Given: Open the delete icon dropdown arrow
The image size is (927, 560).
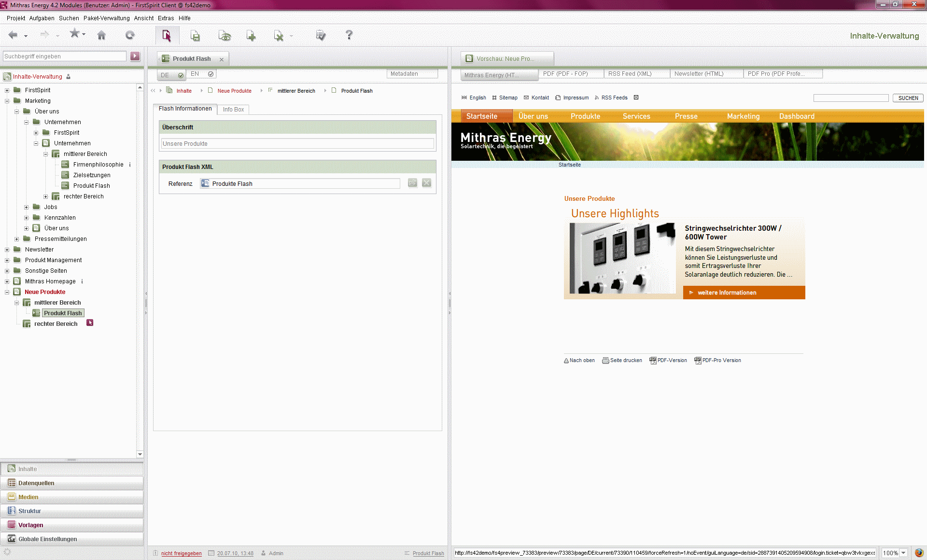Looking at the screenshot, I should click(291, 36).
